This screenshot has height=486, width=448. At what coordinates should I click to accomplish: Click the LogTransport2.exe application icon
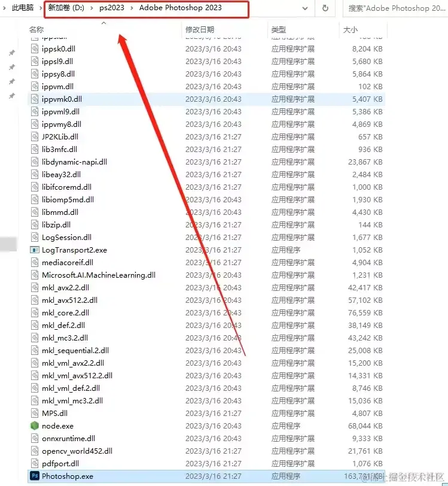[35, 250]
